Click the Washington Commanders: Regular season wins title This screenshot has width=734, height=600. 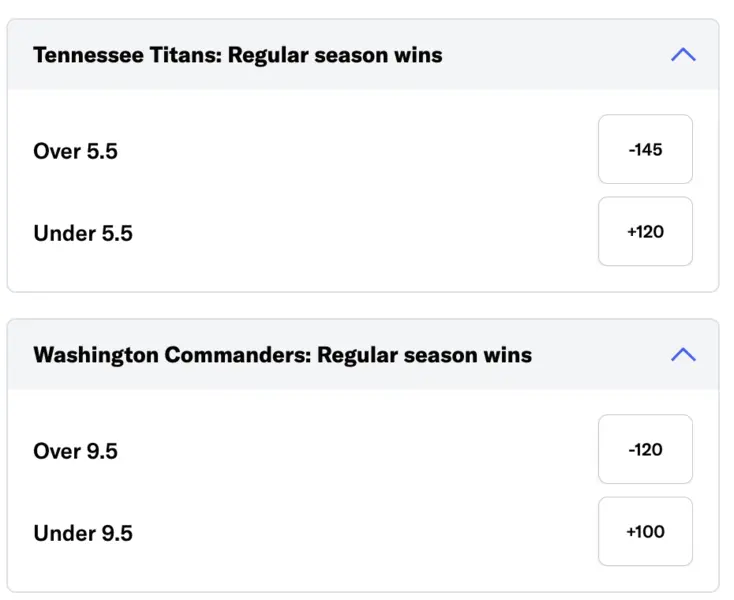(282, 355)
